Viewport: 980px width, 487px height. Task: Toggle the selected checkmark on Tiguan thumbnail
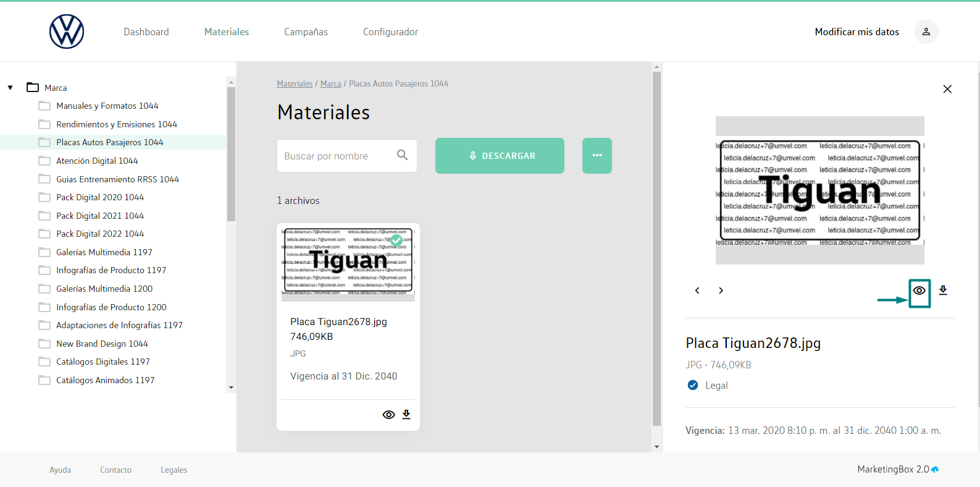396,240
